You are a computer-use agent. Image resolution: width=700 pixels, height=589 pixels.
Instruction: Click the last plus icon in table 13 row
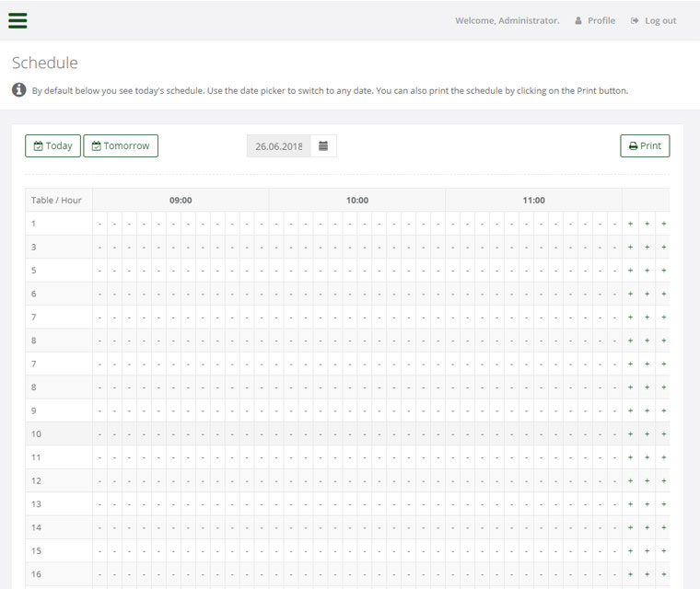[664, 503]
